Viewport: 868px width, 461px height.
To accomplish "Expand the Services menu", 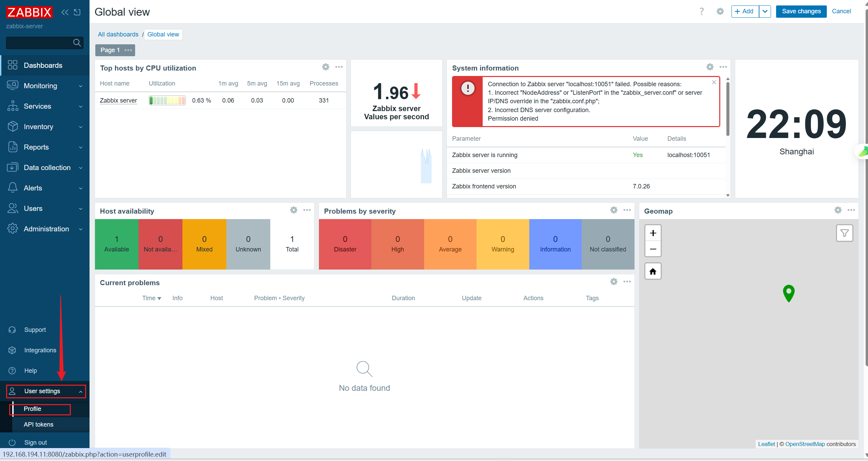I will click(x=45, y=106).
